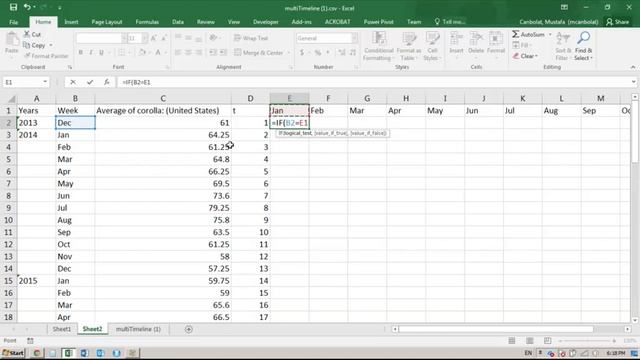This screenshot has width=640, height=360.
Task: Open the font size dropdown
Action: point(144,38)
